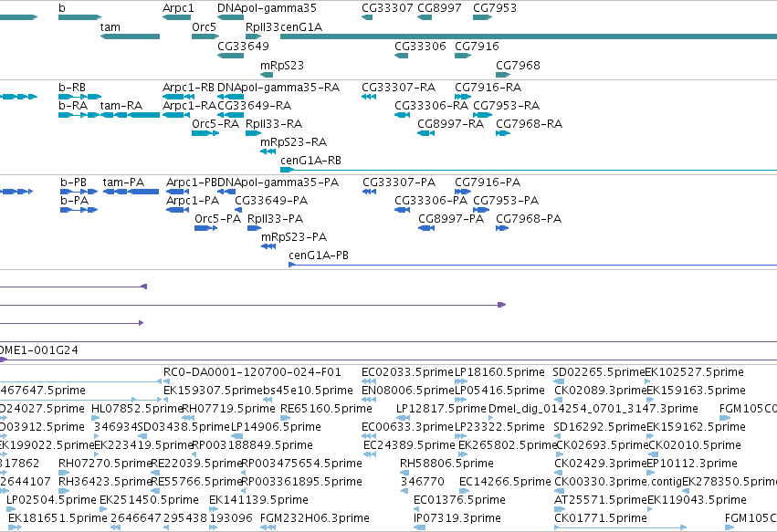The width and height of the screenshot is (777, 532).
Task: Select the CG7953-RA transcript label
Action: [507, 106]
